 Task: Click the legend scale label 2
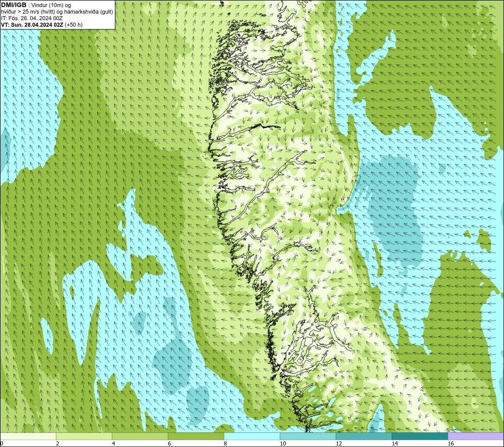coord(57,444)
